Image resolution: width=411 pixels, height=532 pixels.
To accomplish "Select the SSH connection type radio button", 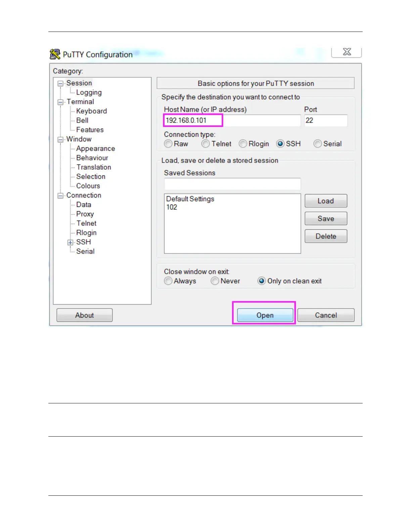I will tap(280, 144).
